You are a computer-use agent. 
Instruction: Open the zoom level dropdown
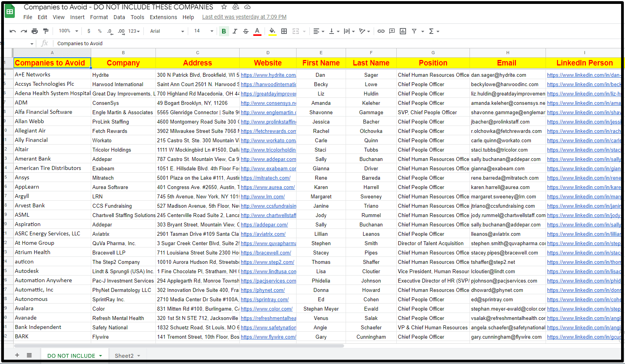tap(69, 31)
